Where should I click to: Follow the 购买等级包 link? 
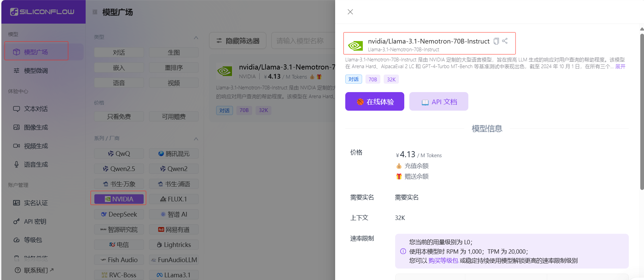point(443,260)
